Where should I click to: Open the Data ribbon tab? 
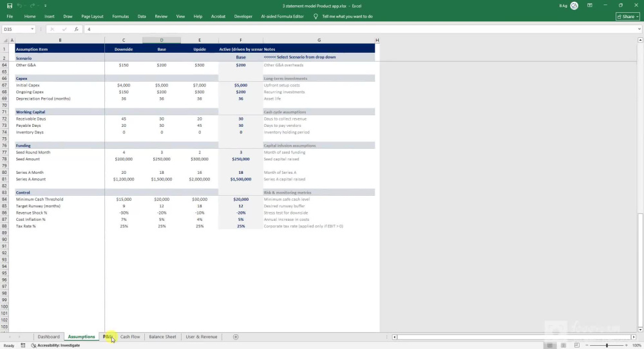click(x=142, y=17)
